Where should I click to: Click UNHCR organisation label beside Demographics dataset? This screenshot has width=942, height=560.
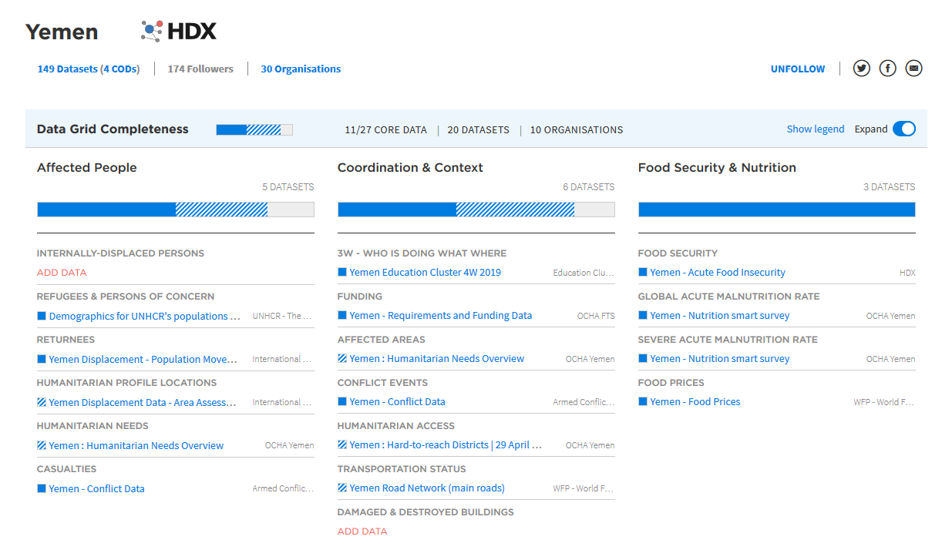(x=283, y=316)
